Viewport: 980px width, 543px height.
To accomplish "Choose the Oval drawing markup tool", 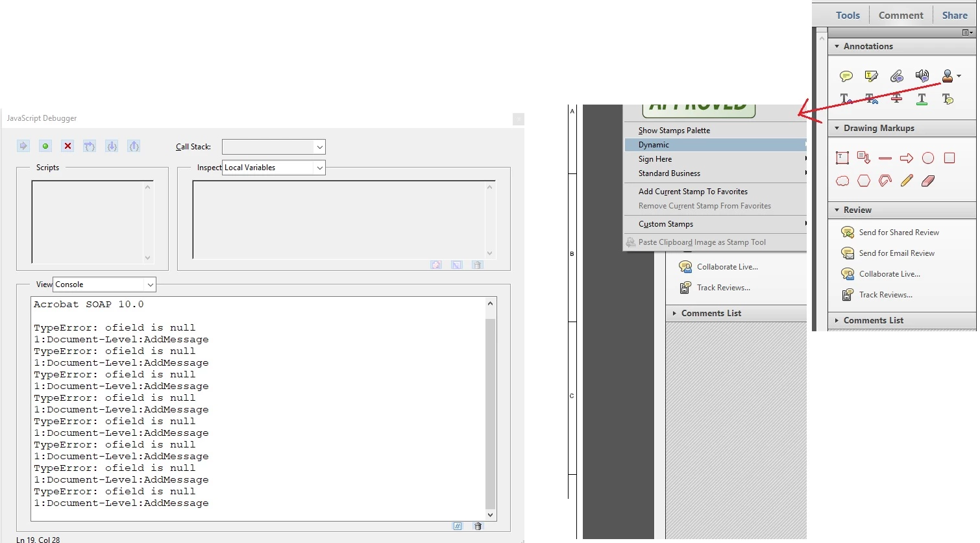I will [x=928, y=158].
